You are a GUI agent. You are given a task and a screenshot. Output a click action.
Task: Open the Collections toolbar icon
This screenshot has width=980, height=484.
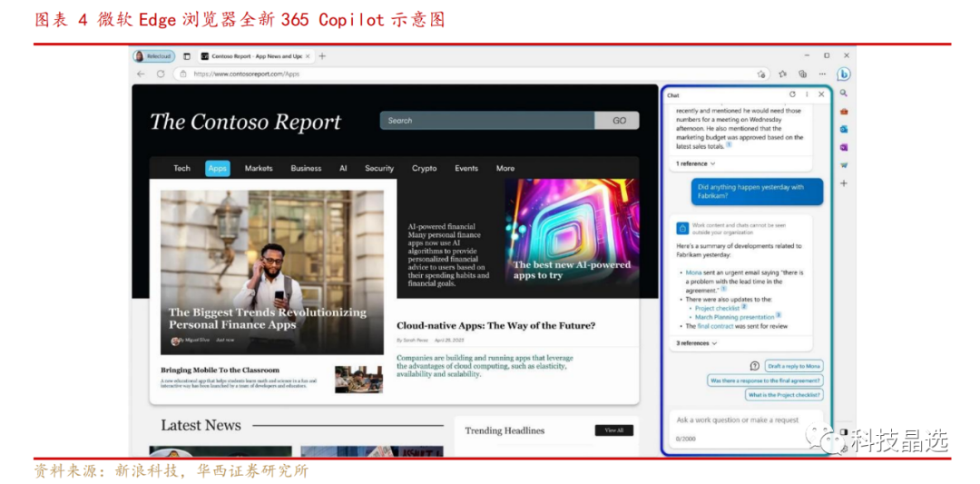[803, 74]
